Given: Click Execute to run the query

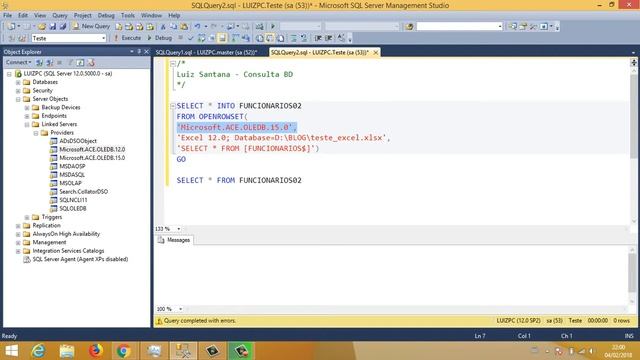Looking at the screenshot, I should tap(127, 38).
